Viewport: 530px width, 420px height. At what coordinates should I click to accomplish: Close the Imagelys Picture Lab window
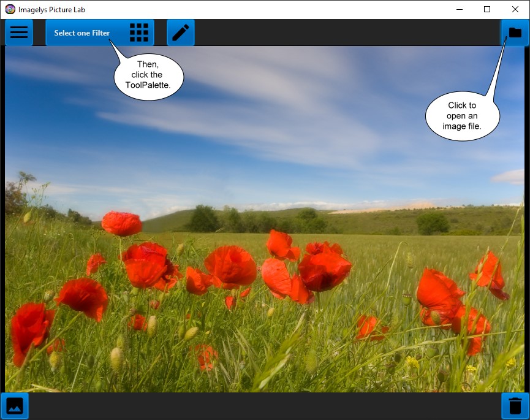pos(515,9)
